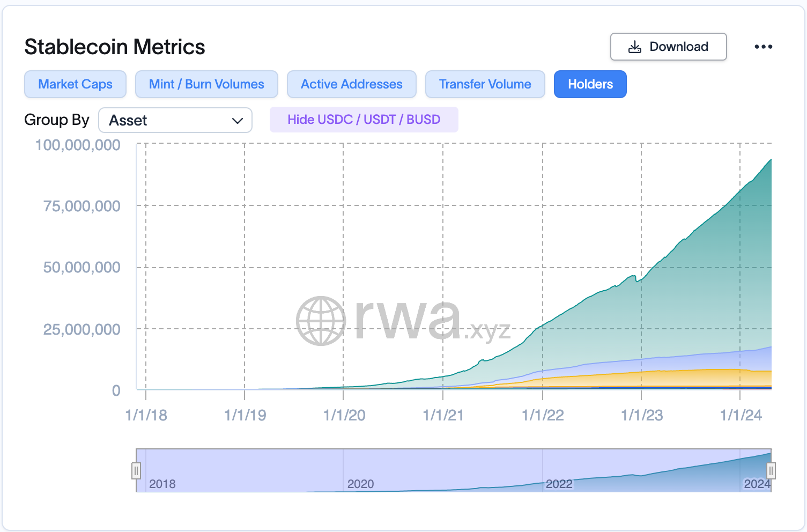Image resolution: width=807 pixels, height=532 pixels.
Task: Click the 2022 label in the range selector
Action: pos(559,483)
